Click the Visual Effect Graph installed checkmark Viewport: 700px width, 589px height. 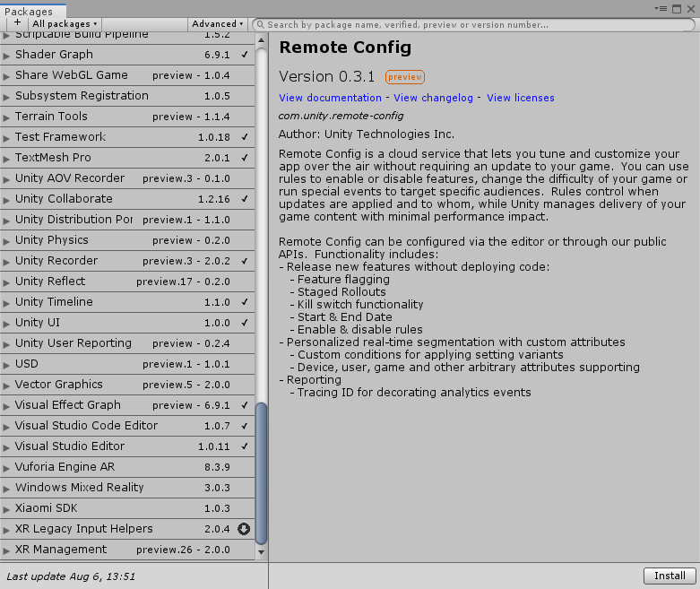click(x=245, y=404)
